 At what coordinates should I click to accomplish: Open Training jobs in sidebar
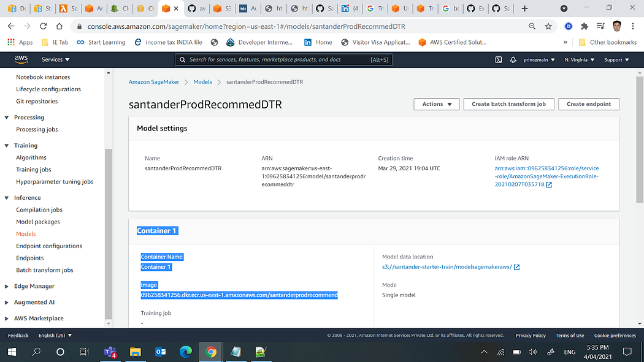34,170
